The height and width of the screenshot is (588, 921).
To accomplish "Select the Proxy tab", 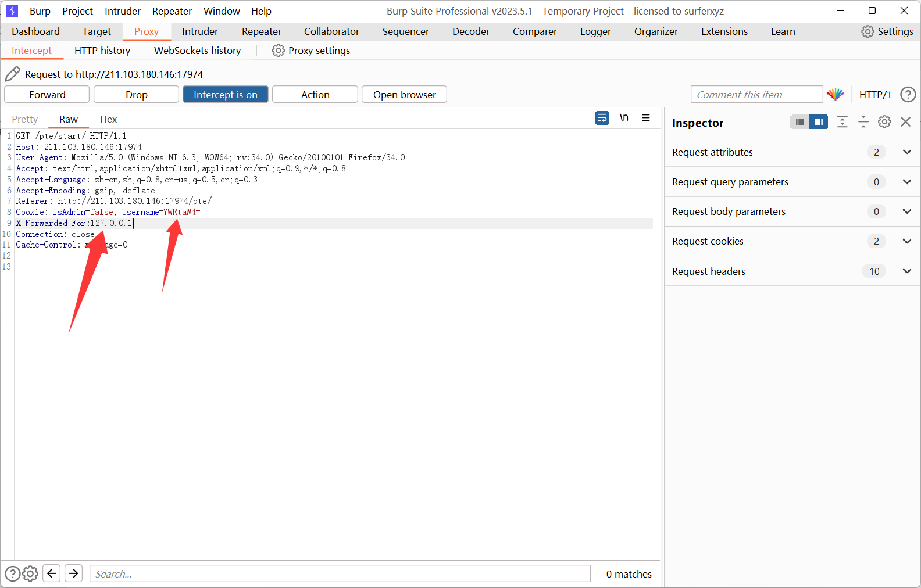I will tap(147, 31).
